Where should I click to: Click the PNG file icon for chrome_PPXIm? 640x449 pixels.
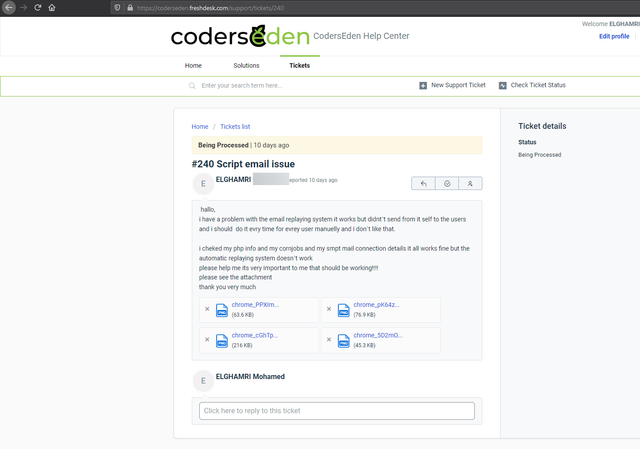pos(222,310)
